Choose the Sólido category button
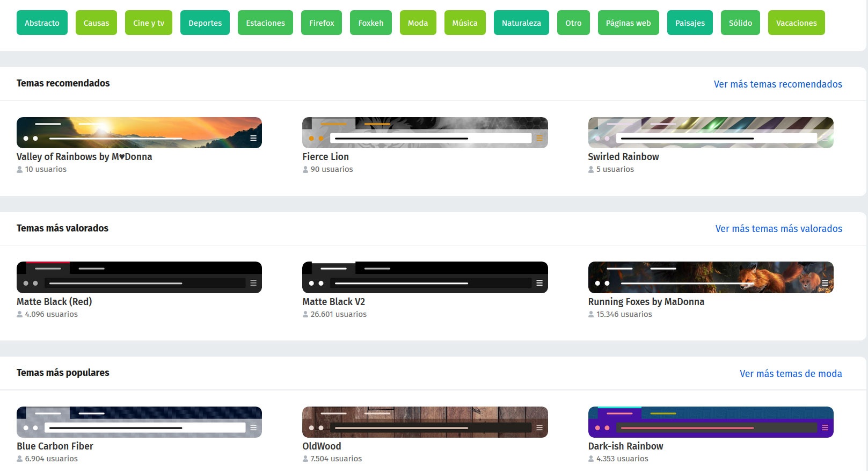The image size is (868, 471). tap(740, 23)
